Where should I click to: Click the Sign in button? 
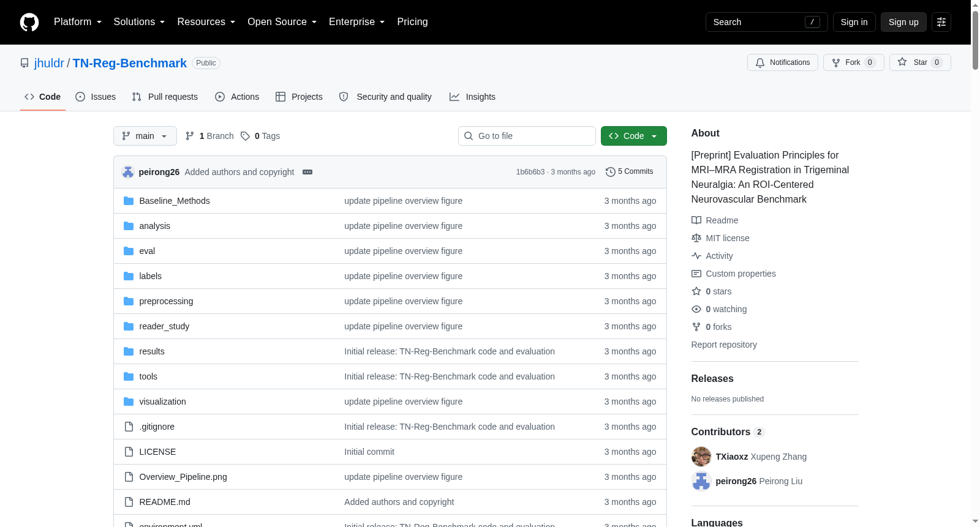click(x=854, y=22)
